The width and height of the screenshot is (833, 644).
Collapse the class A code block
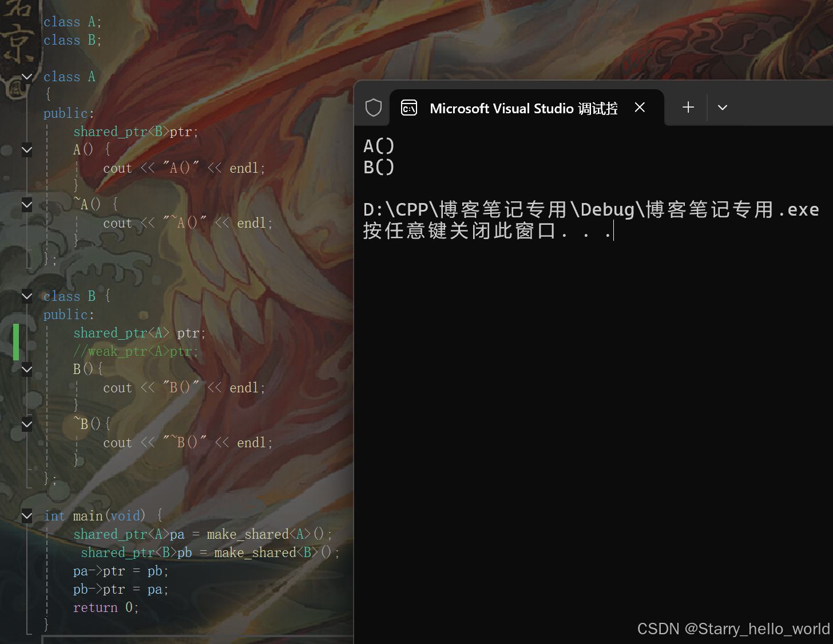(x=27, y=77)
